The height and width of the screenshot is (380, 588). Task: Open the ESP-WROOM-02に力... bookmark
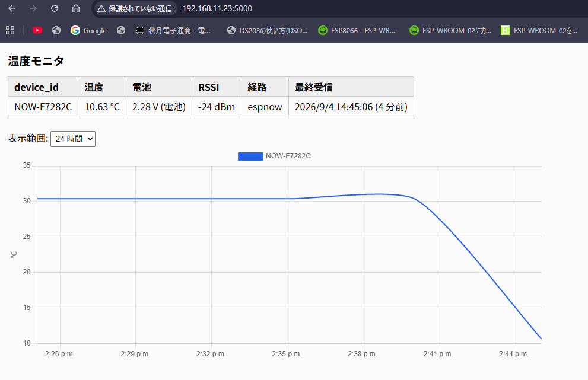[x=450, y=30]
